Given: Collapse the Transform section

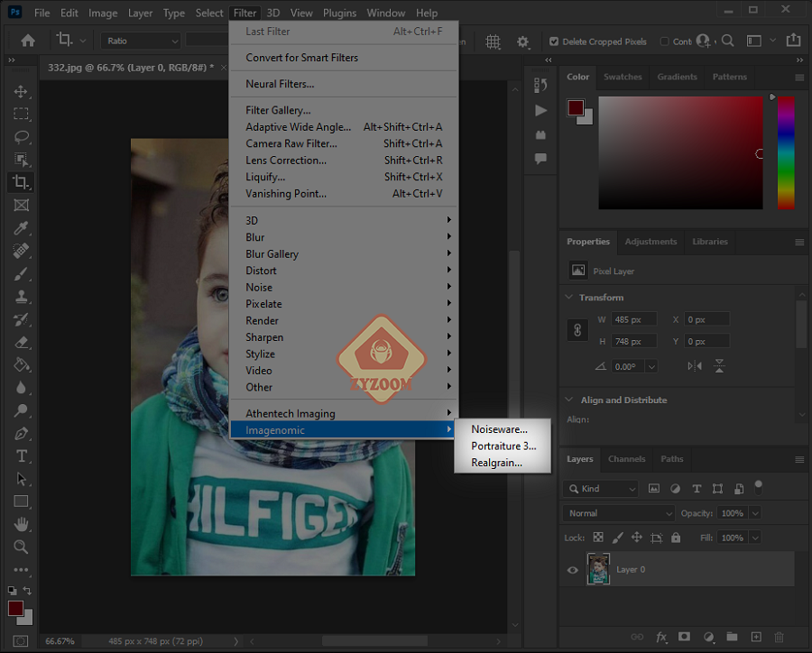Looking at the screenshot, I should tap(569, 298).
